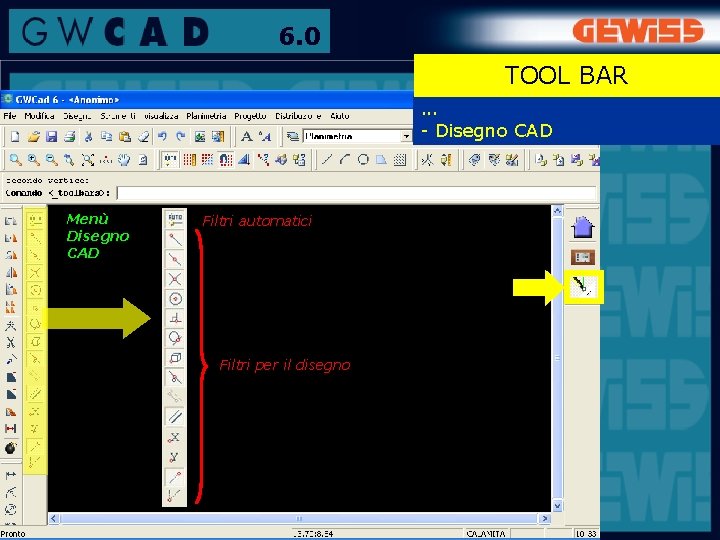Select the trim tool in second toolbar
The width and height of the screenshot is (720, 540).
tap(428, 160)
